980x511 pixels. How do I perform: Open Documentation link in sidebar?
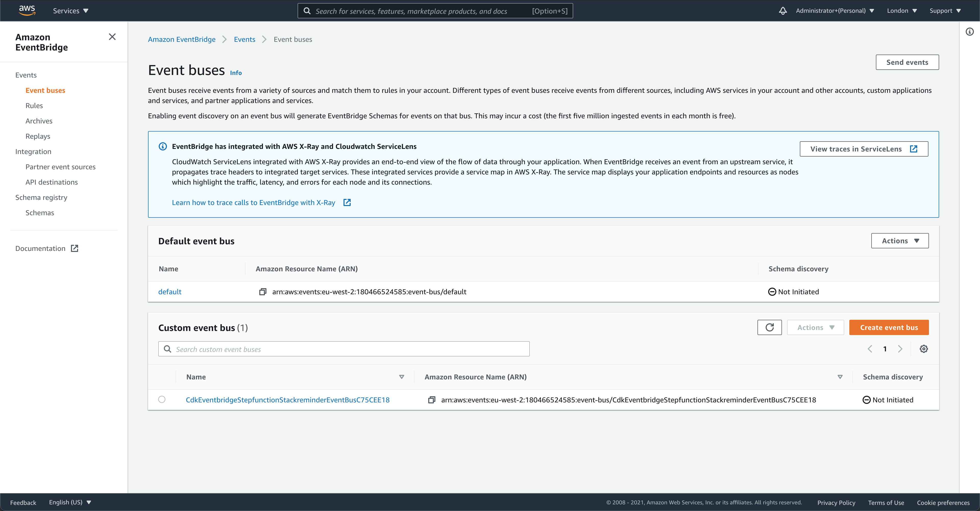point(40,248)
